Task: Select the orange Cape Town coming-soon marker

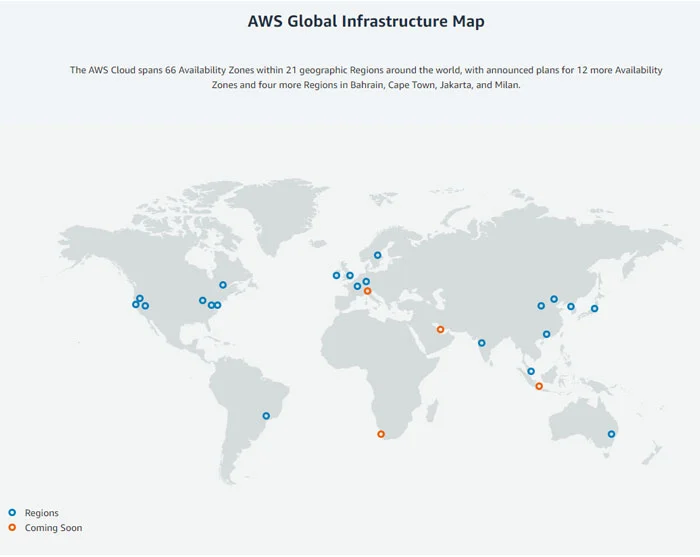Action: tap(381, 434)
